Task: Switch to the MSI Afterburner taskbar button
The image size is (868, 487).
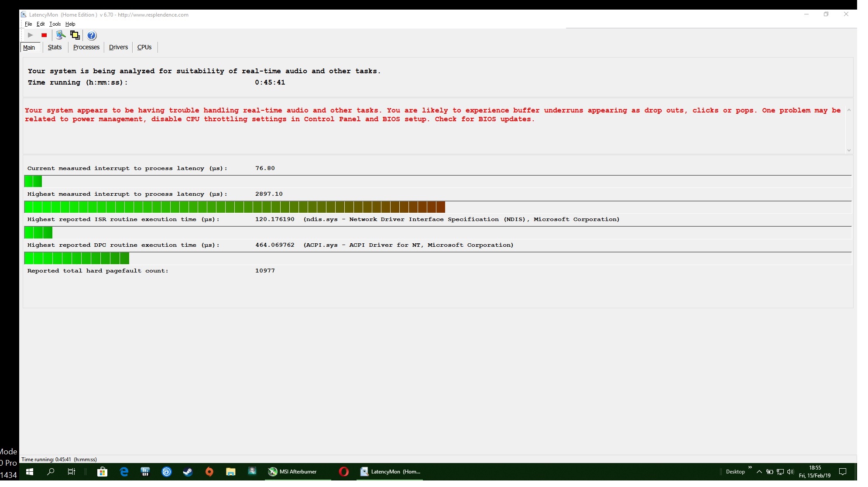Action: pos(298,472)
